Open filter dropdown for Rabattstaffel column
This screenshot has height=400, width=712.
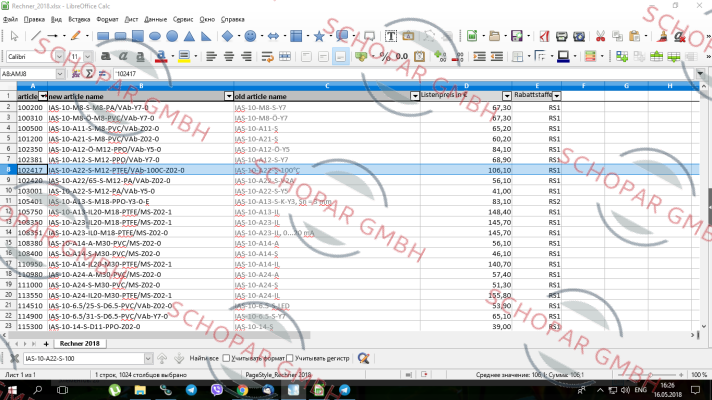coord(557,96)
